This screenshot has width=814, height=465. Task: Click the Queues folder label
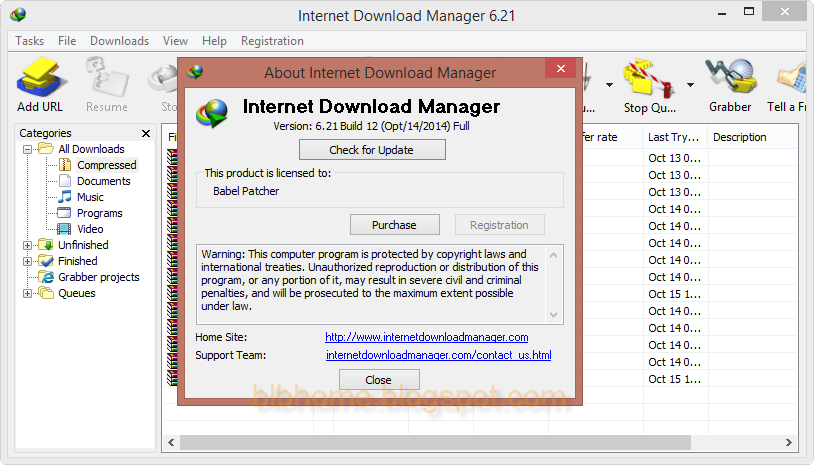77,293
